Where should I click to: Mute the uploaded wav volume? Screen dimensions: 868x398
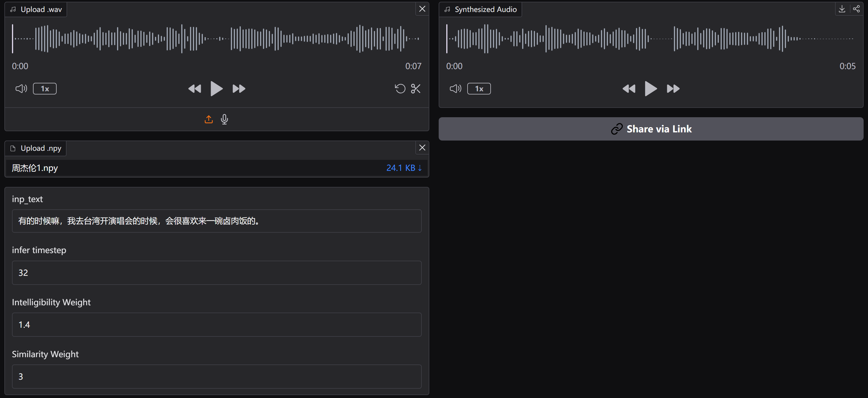21,89
